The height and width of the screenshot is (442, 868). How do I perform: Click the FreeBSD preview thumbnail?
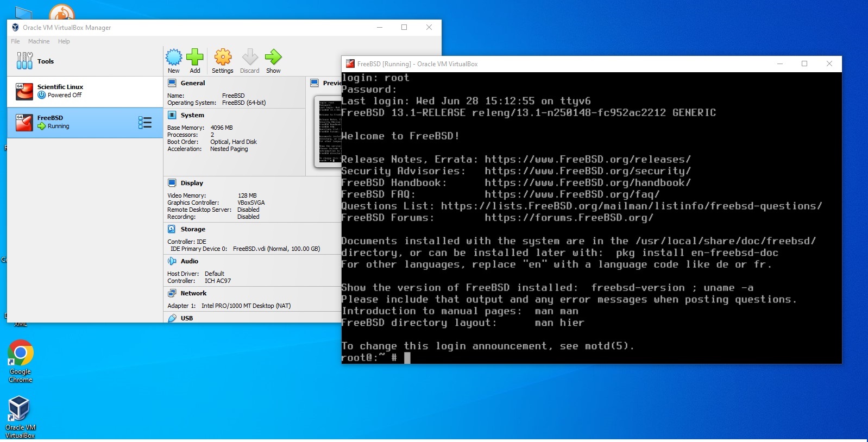[328, 131]
